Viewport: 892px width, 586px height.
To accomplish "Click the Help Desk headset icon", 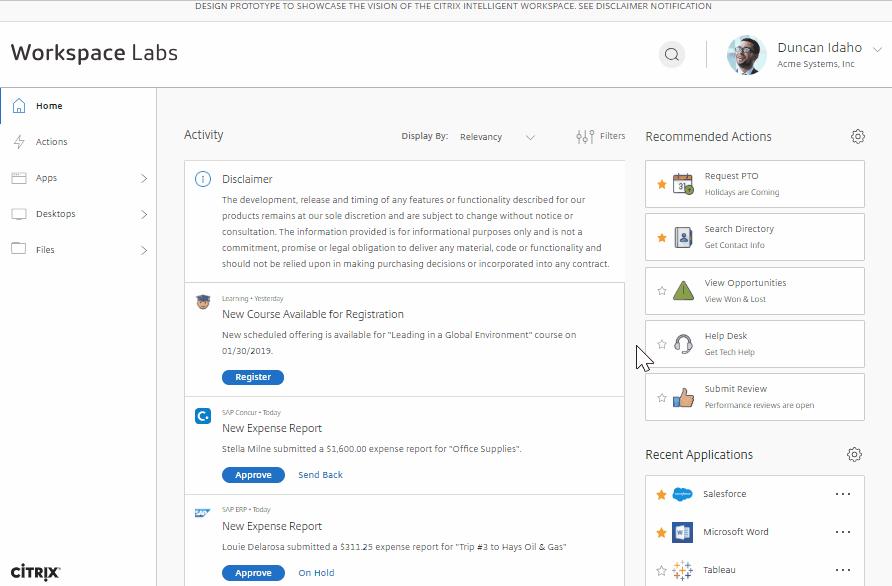I will click(683, 344).
